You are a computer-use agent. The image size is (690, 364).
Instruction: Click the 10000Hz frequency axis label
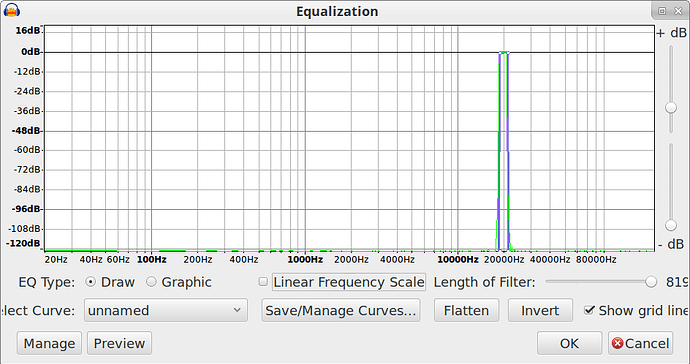[458, 260]
